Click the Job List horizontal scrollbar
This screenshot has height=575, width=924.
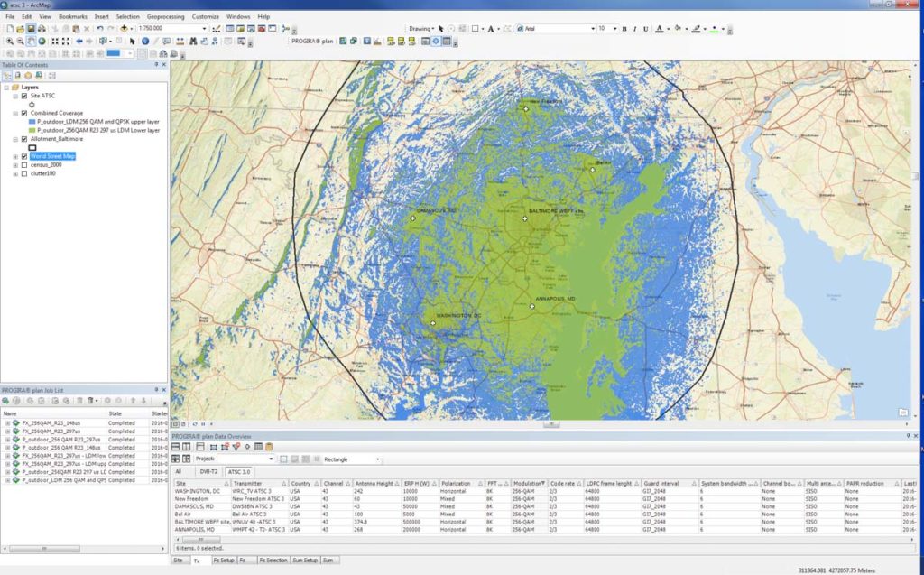tap(44, 549)
